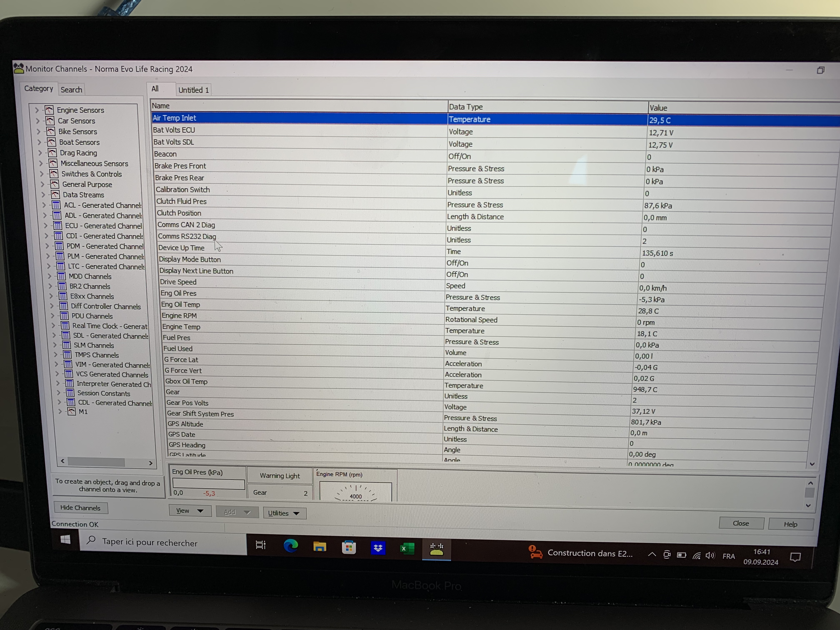840x630 pixels.
Task: Click the Help button
Action: 791,524
